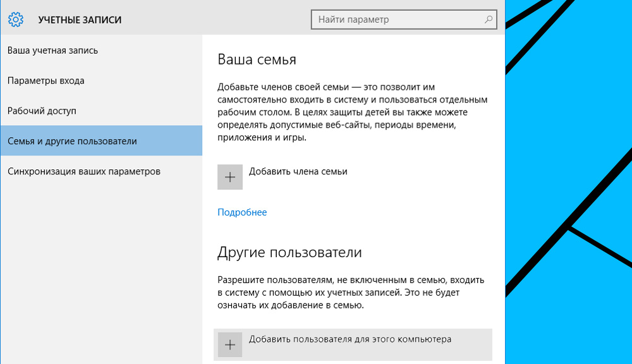Viewport: 632px width, 364px height.
Task: Click the magnifier icon in search box
Action: (489, 20)
